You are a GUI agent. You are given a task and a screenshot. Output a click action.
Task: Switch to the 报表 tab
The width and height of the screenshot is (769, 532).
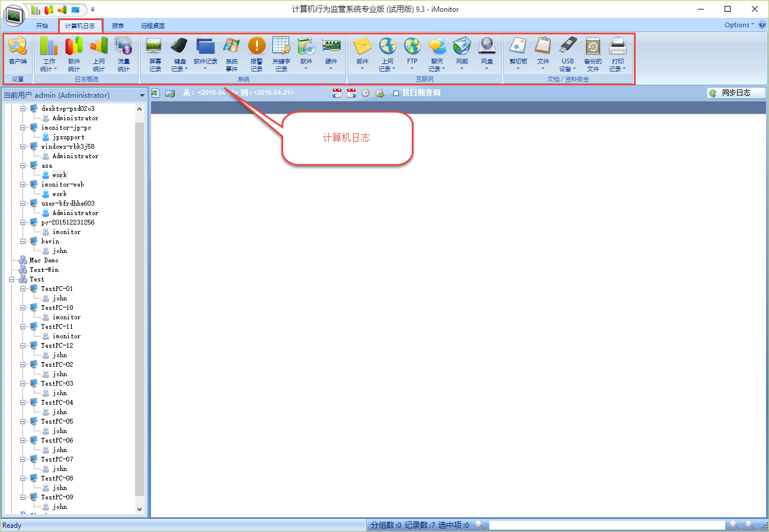coord(118,25)
